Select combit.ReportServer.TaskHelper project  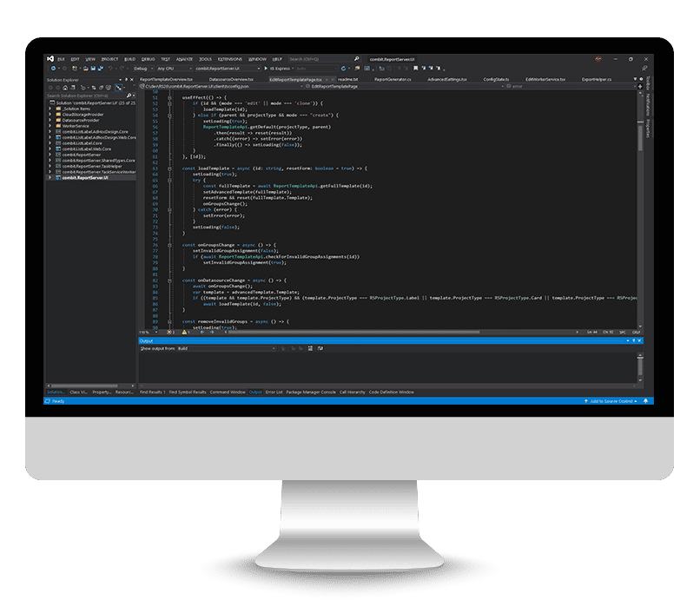tap(92, 167)
